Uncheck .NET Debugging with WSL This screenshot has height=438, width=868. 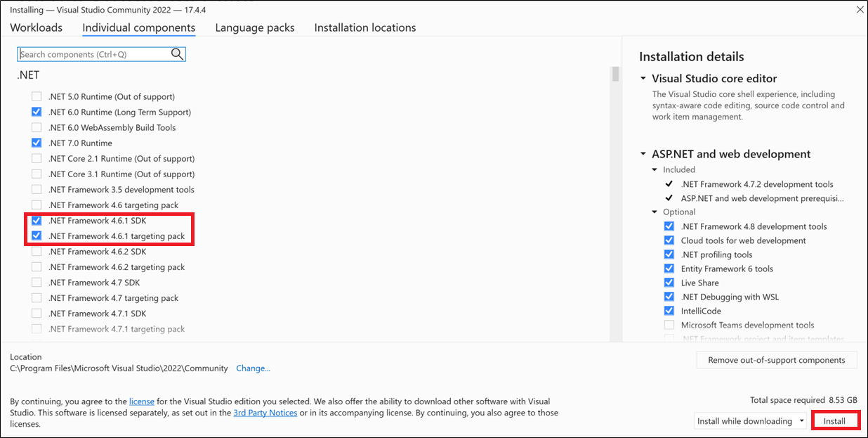point(669,297)
